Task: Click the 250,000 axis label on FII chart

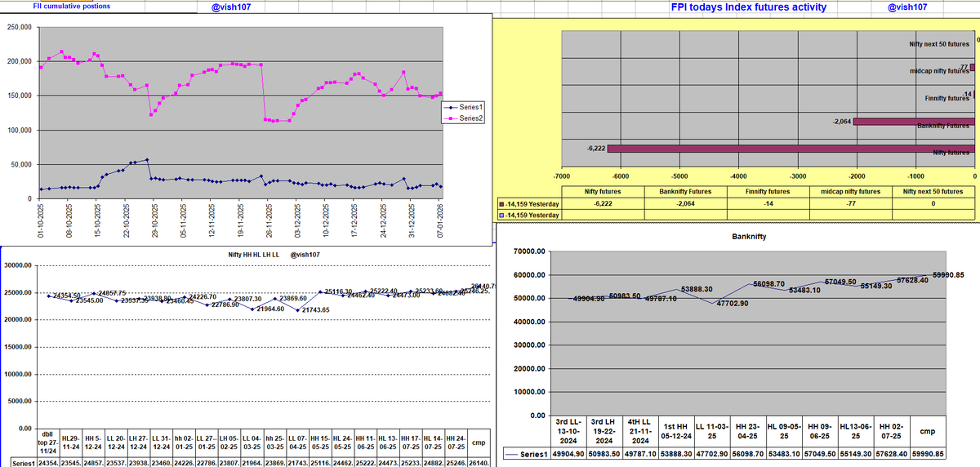Action: tap(19, 27)
